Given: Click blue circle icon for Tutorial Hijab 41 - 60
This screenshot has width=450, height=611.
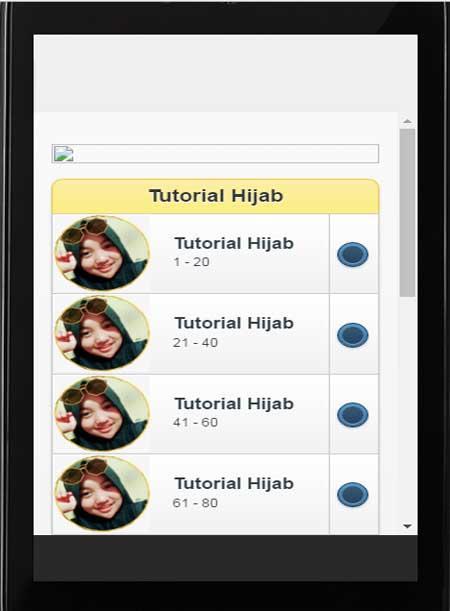Looking at the screenshot, I should [353, 415].
